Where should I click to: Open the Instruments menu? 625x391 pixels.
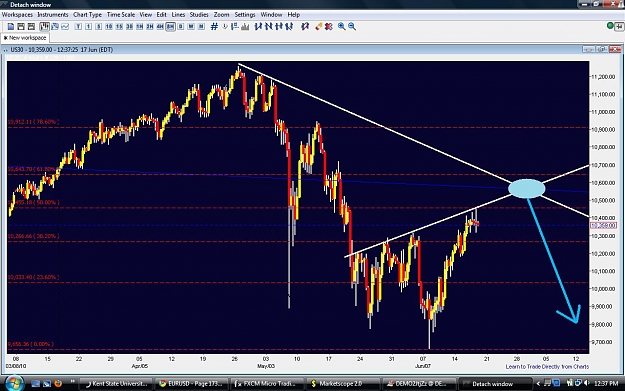click(53, 15)
